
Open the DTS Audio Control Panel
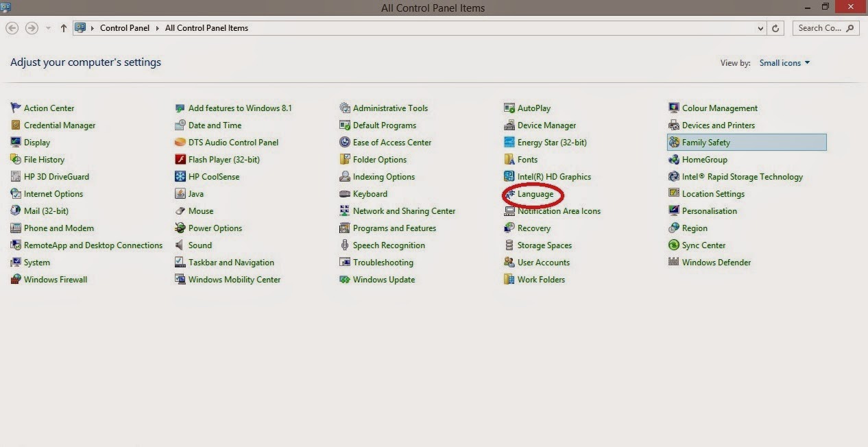coord(234,142)
